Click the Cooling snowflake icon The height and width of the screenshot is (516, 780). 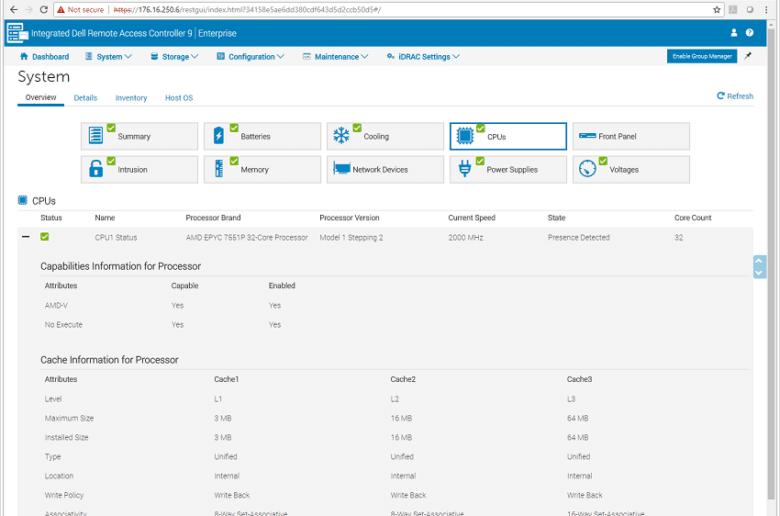[341, 135]
